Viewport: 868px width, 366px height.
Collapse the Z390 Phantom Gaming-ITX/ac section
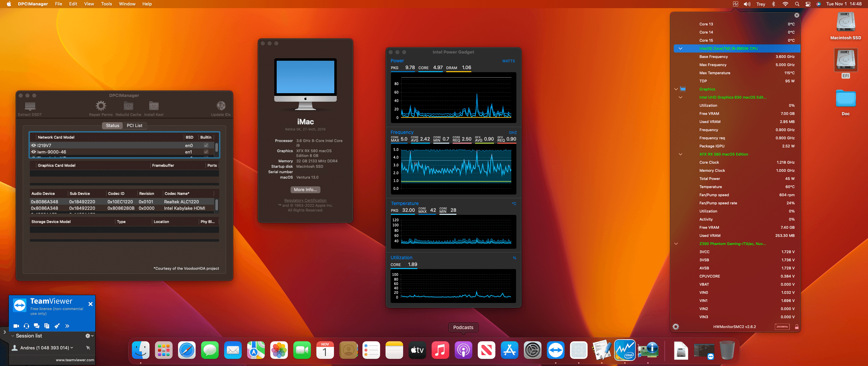click(x=676, y=244)
